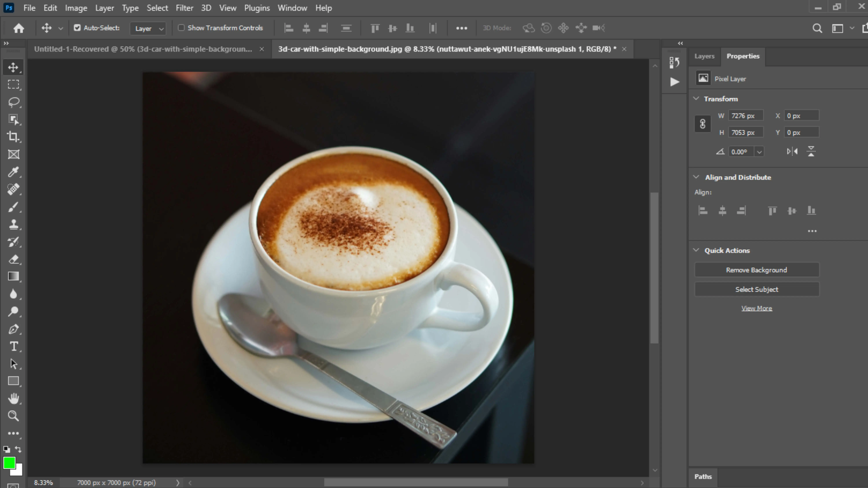This screenshot has height=488, width=868.
Task: Open the rotation angle dropdown
Action: (x=759, y=152)
